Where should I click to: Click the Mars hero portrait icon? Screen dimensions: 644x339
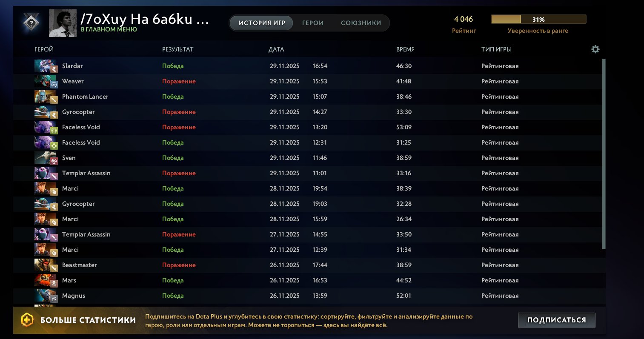(x=45, y=280)
